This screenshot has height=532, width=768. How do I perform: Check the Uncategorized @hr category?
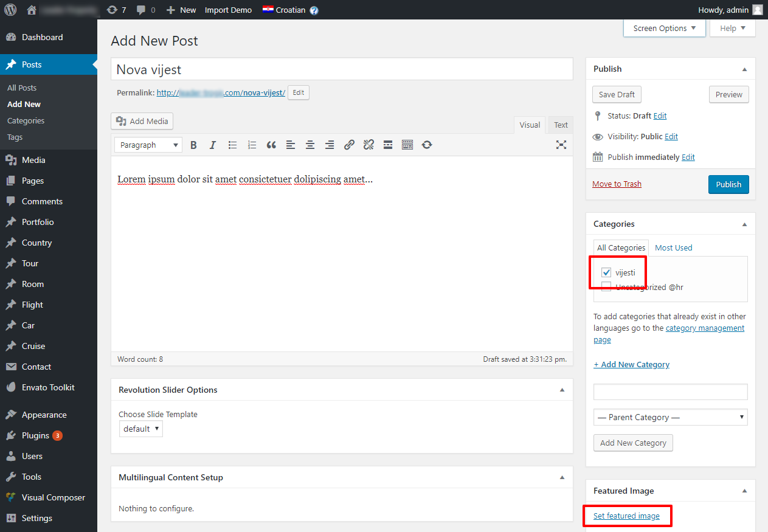pos(606,287)
